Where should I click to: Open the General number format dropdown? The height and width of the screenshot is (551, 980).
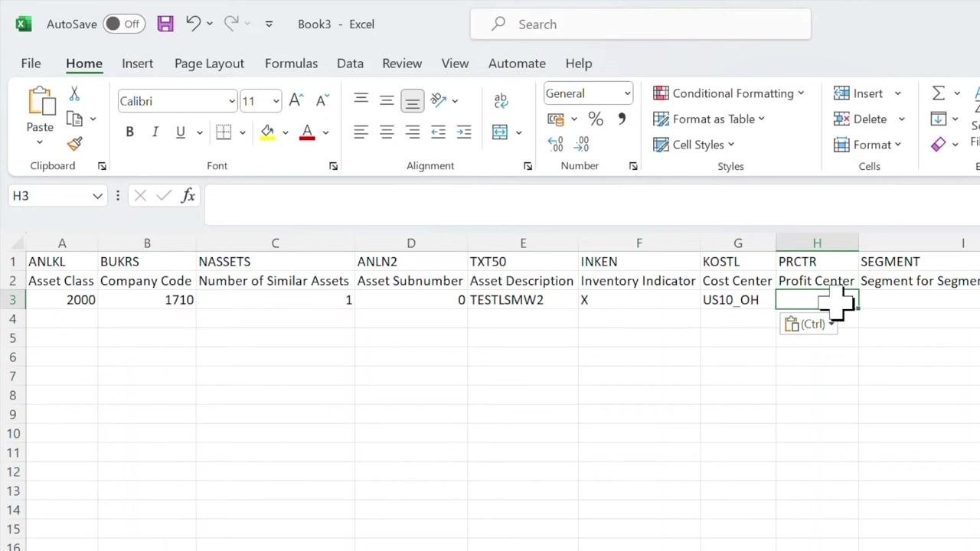pos(626,93)
